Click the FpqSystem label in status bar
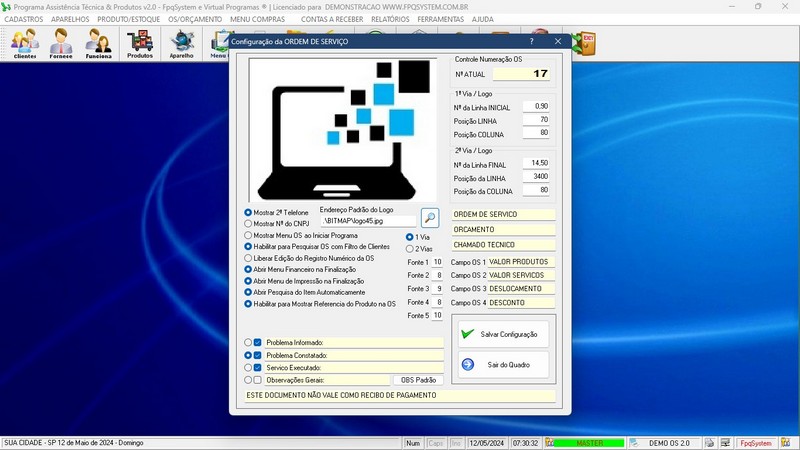This screenshot has height=450, width=800. [756, 443]
